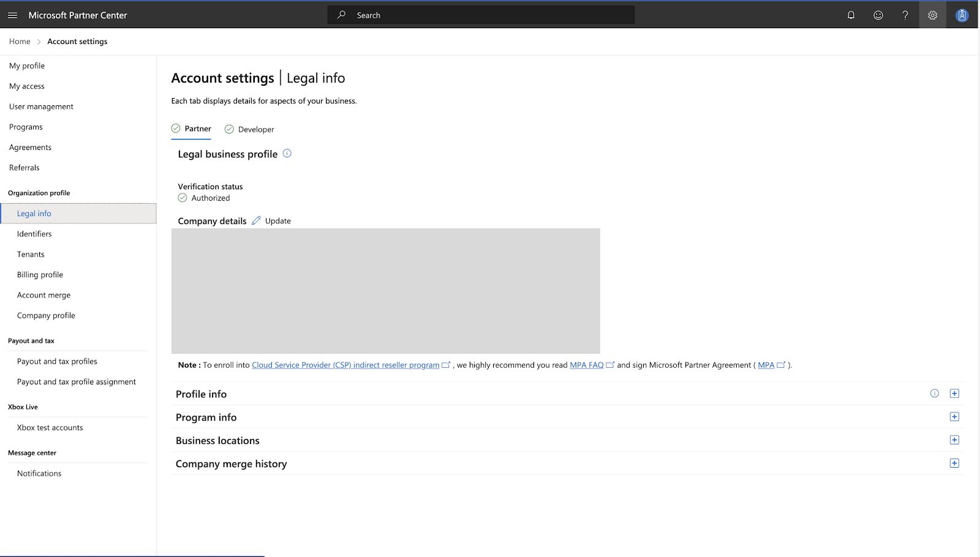This screenshot has height=557, width=980.
Task: Open the help question mark icon
Action: [905, 15]
